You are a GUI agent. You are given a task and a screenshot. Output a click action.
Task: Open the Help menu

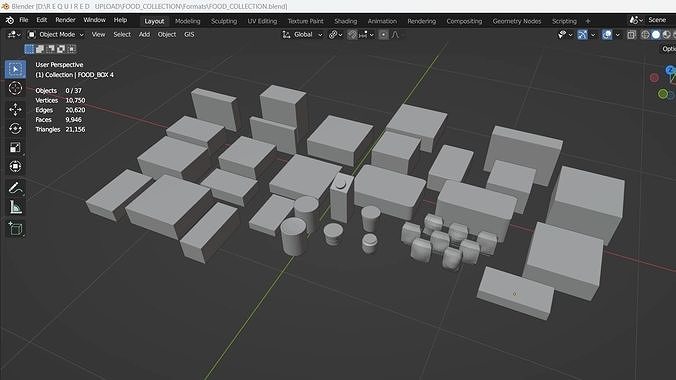120,20
